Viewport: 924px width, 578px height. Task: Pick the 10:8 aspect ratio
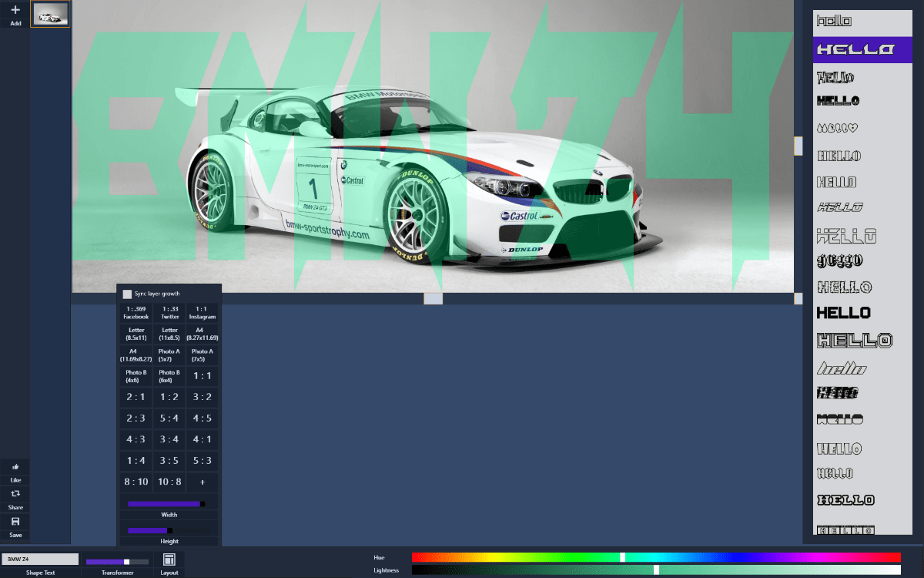pyautogui.click(x=169, y=482)
